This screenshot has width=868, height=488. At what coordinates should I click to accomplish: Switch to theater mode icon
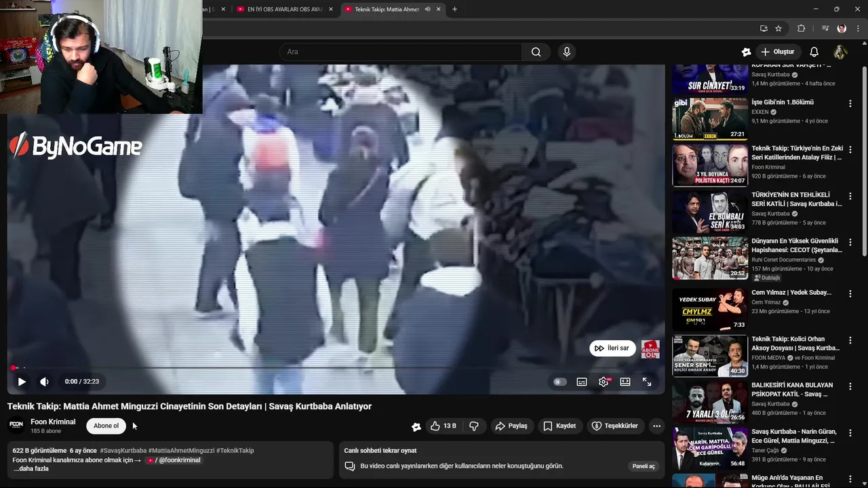pyautogui.click(x=625, y=382)
